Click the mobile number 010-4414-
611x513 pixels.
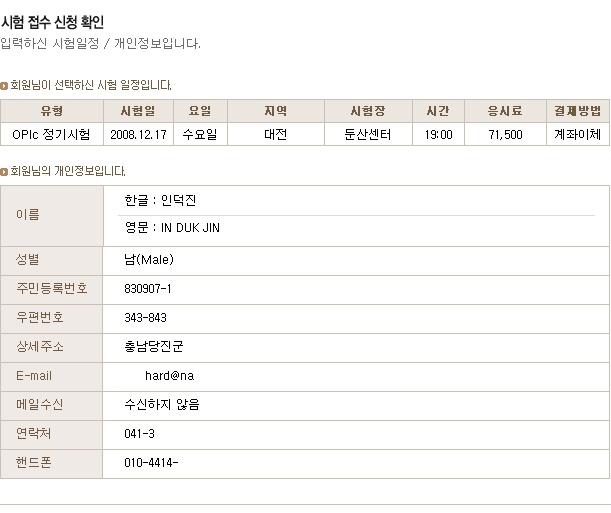(151, 463)
